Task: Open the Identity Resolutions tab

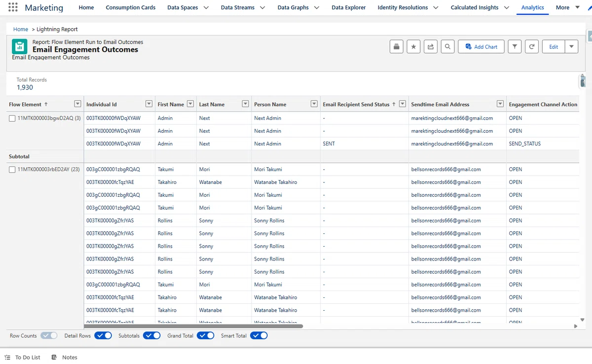Action: click(403, 7)
